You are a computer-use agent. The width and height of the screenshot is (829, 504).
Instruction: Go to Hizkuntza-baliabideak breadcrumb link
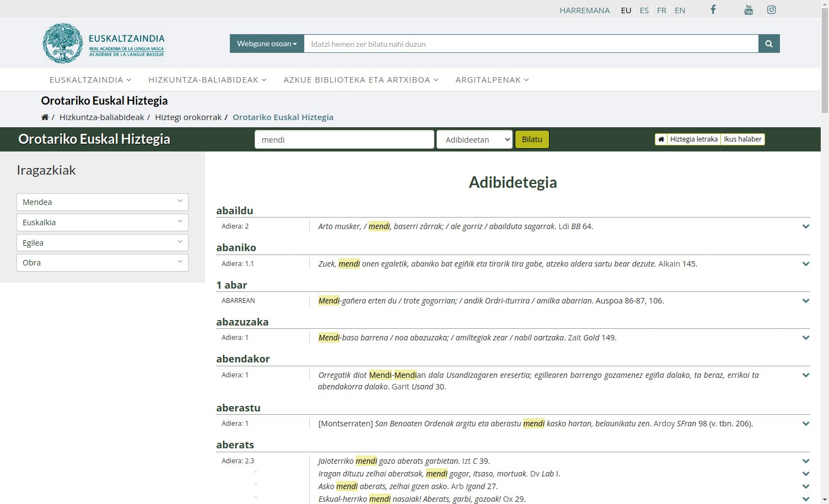(x=102, y=117)
